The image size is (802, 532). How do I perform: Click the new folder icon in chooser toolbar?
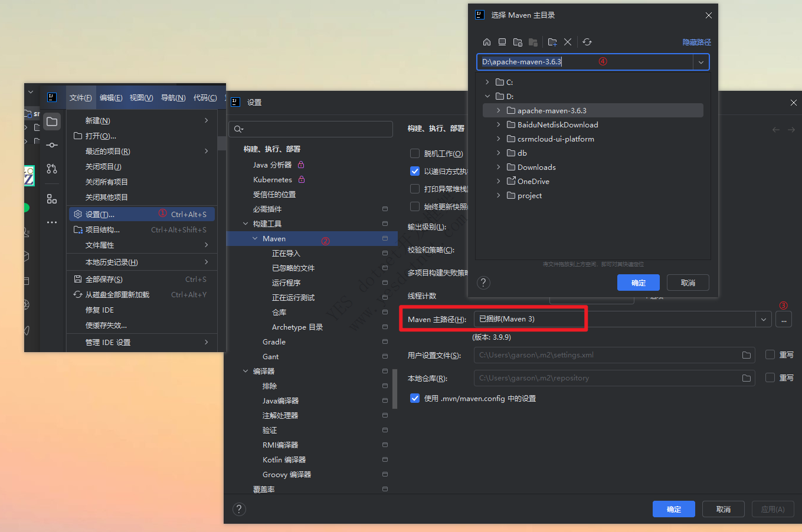552,42
